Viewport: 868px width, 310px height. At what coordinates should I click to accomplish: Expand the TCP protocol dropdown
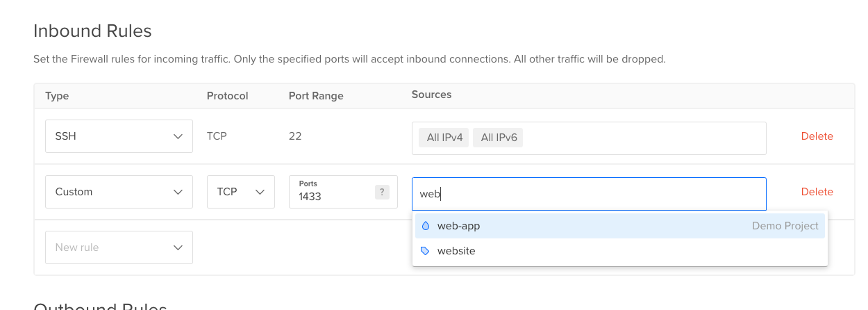[241, 192]
